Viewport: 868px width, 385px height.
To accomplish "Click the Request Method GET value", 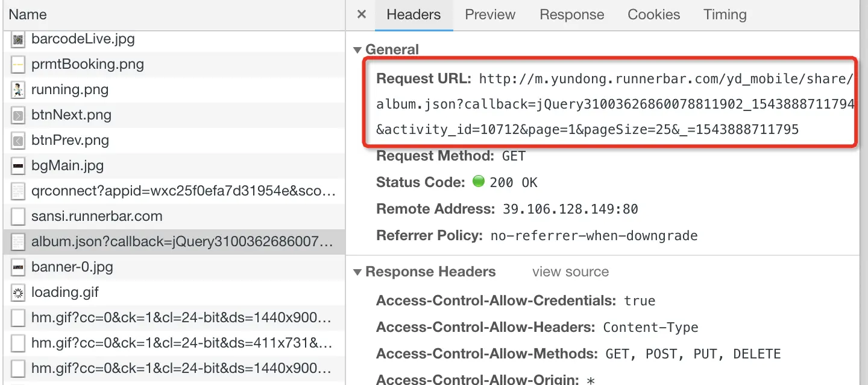I will point(514,156).
